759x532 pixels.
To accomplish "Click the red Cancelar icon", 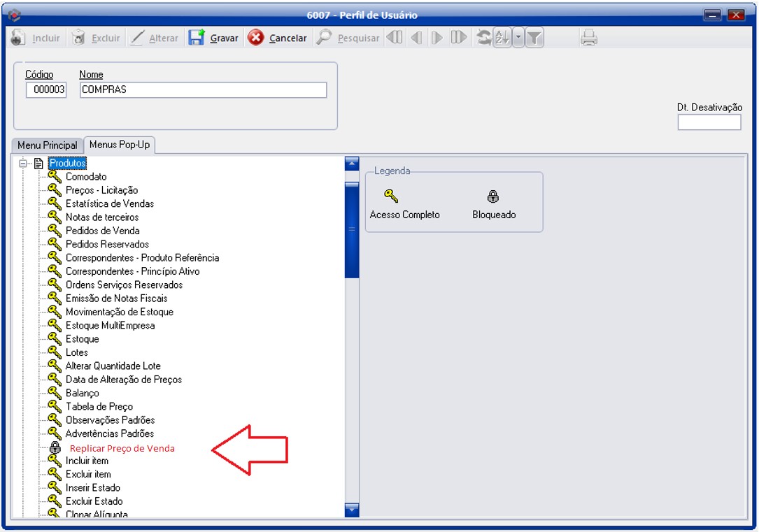I will pyautogui.click(x=256, y=38).
